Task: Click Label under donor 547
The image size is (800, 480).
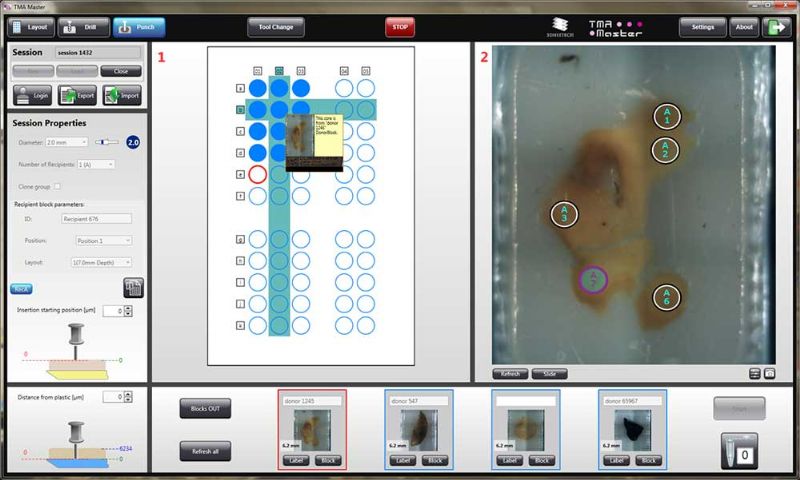Action: 403,460
